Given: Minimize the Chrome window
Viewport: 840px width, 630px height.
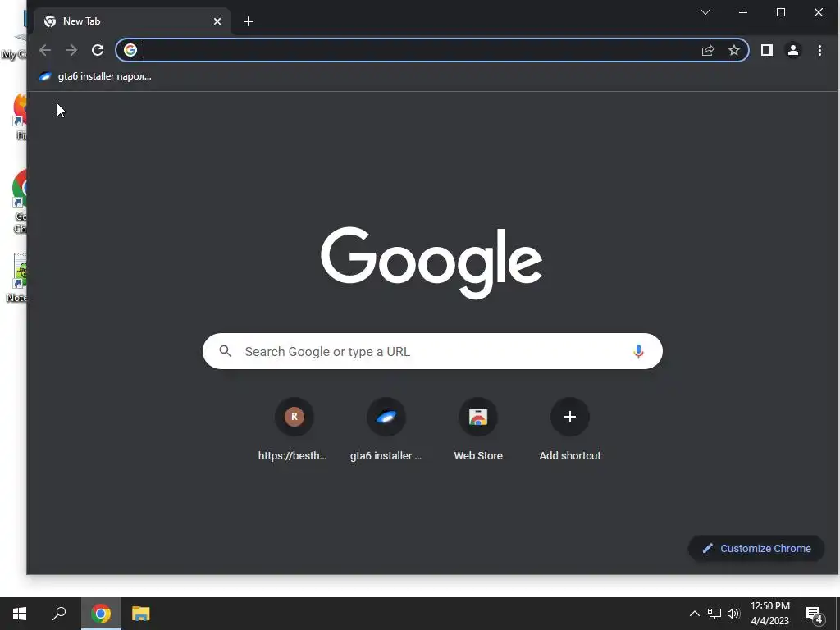Looking at the screenshot, I should (743, 12).
